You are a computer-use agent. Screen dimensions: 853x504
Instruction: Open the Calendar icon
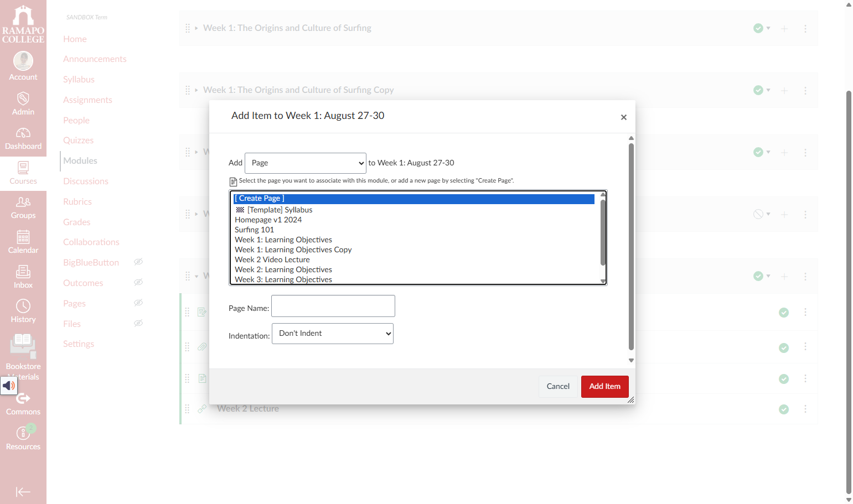[x=23, y=242]
